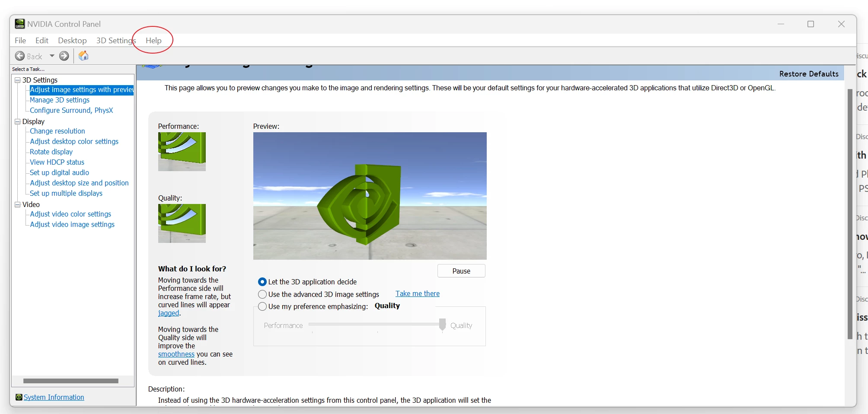Click the 3D NVIDIA logo preview

pos(370,196)
